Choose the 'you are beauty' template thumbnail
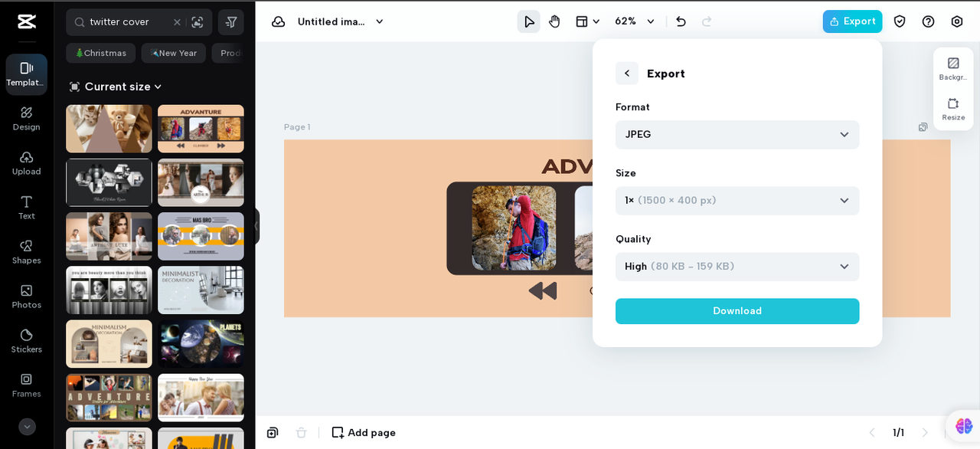 pos(109,290)
